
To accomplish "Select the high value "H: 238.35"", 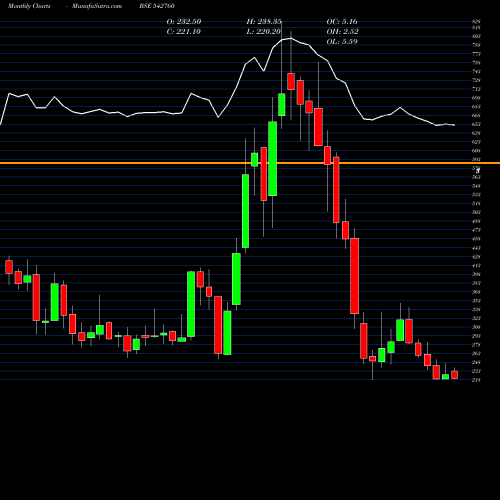I will [x=264, y=22].
